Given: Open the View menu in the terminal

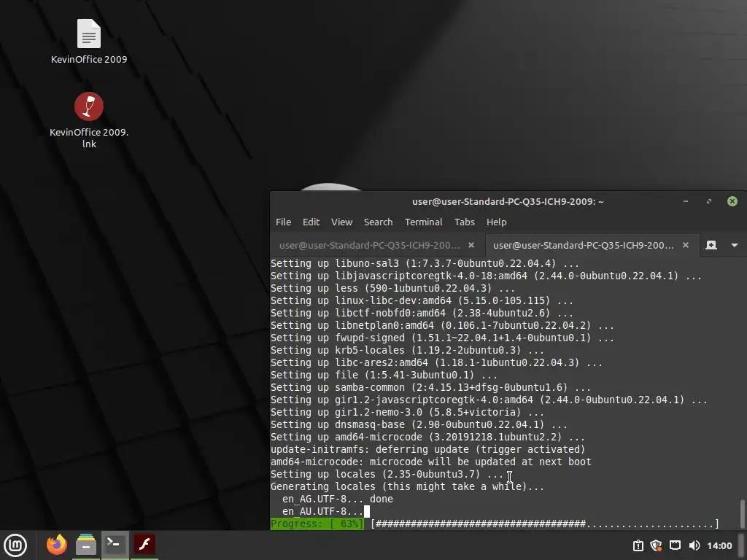Looking at the screenshot, I should click(x=341, y=222).
